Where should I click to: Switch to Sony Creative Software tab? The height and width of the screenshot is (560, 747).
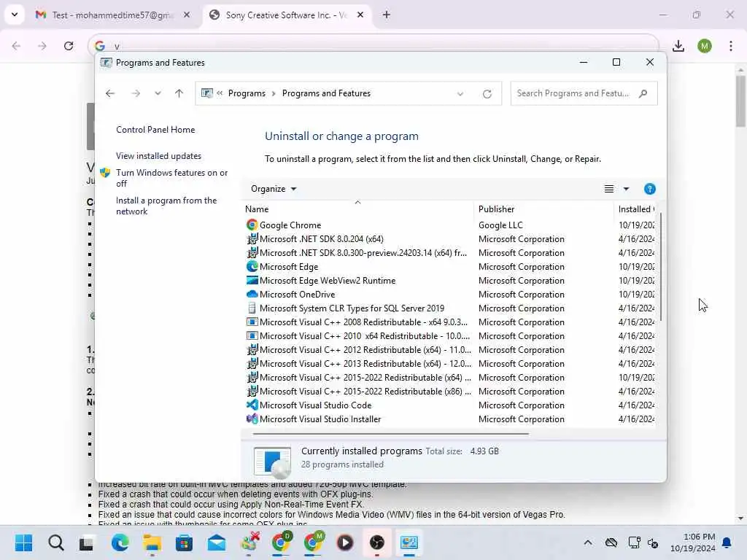pyautogui.click(x=285, y=15)
